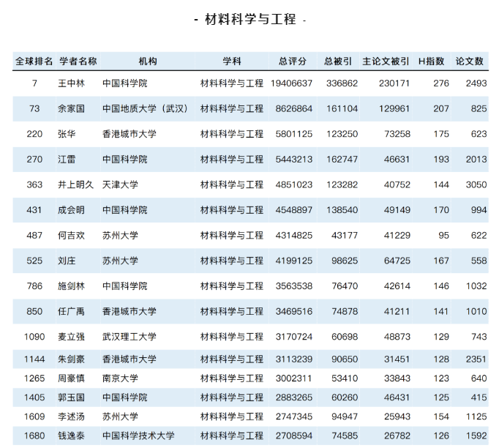Click main paper citations 129961
Image resolution: width=499 pixels, height=448 pixels.
tap(394, 109)
